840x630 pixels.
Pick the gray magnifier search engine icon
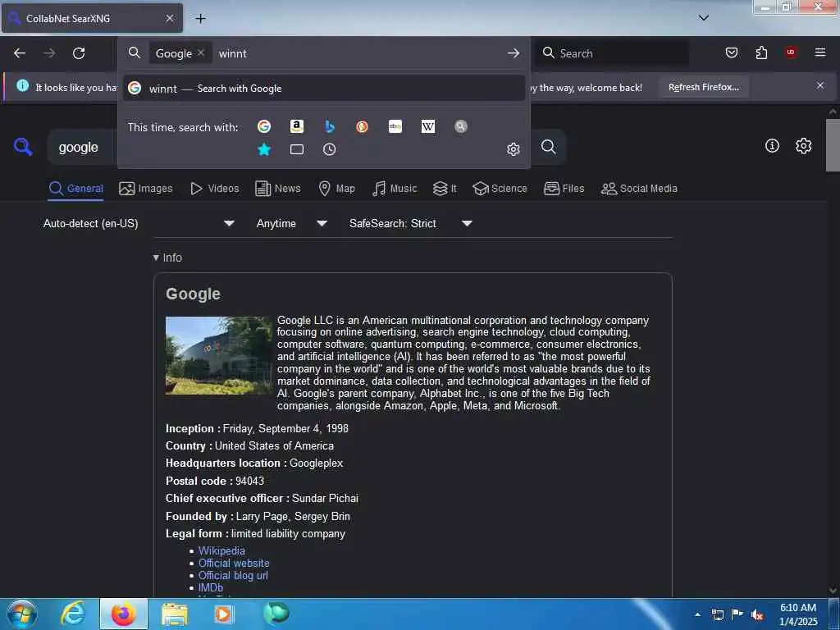pyautogui.click(x=461, y=126)
